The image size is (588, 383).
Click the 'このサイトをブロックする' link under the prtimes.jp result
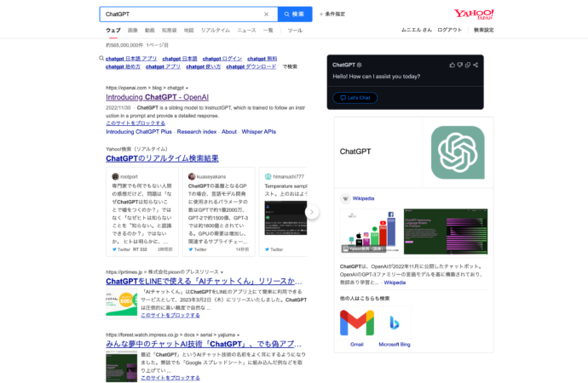click(x=170, y=316)
